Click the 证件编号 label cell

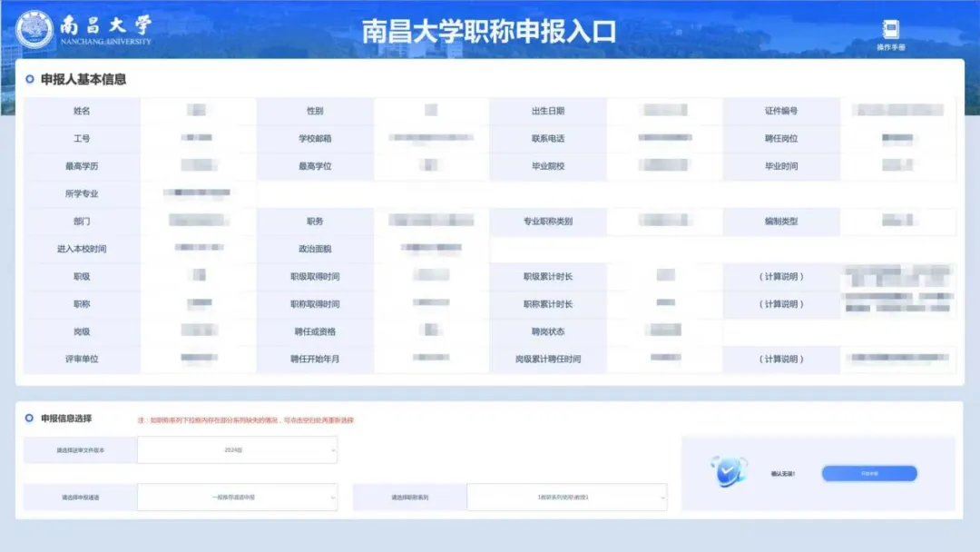[781, 112]
